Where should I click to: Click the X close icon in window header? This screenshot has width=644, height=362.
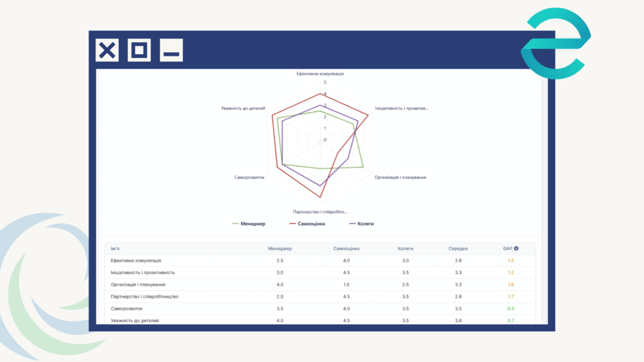[108, 50]
